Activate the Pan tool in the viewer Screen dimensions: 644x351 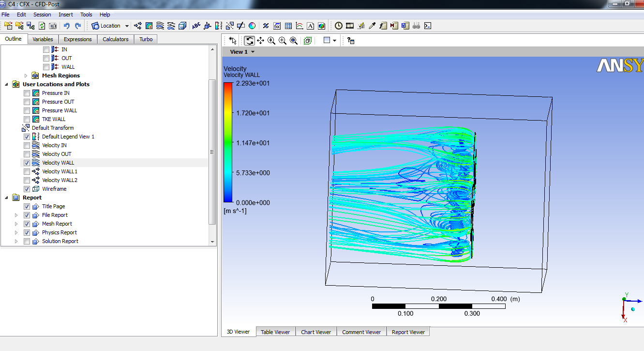point(260,41)
